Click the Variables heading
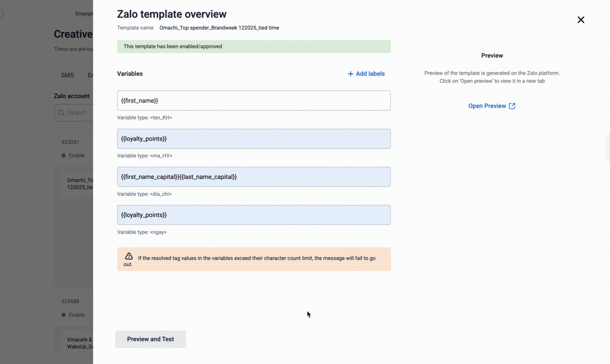The image size is (610, 364). click(130, 74)
